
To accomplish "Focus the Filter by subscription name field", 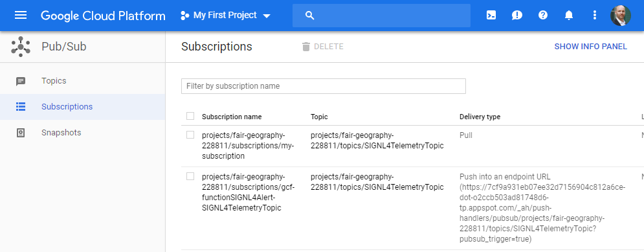I will [x=323, y=86].
